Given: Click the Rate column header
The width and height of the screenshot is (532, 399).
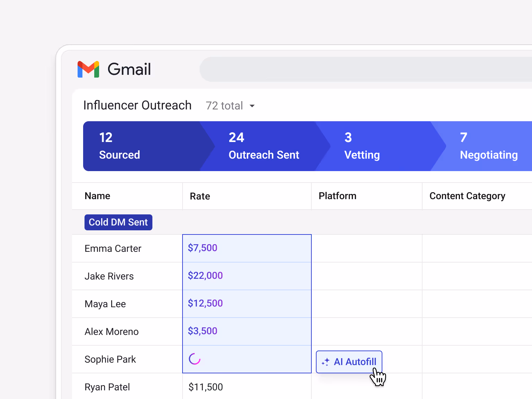Looking at the screenshot, I should [x=247, y=196].
